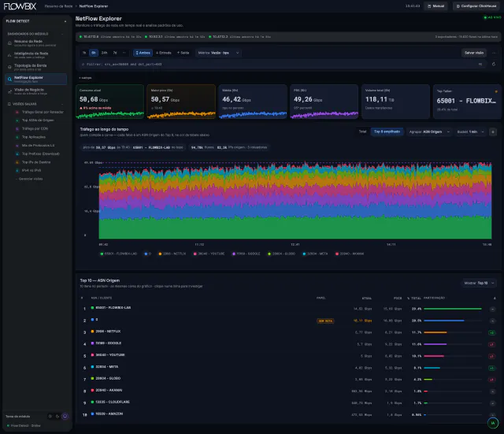The height and width of the screenshot is (434, 504).
Task: Select 1h time range tab
Action: pyautogui.click(x=84, y=53)
